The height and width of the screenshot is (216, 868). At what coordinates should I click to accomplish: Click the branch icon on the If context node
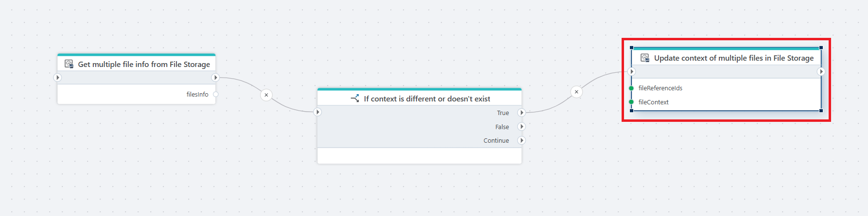[355, 99]
